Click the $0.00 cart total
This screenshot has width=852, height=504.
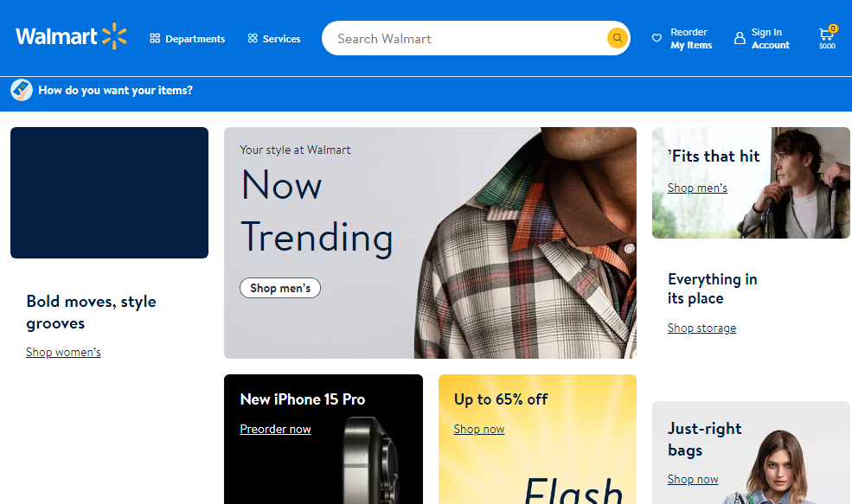click(x=827, y=46)
